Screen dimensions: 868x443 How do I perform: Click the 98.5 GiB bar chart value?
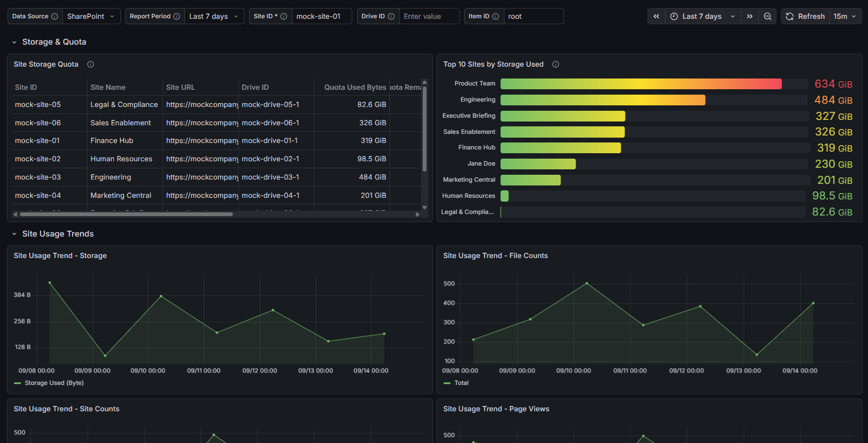pos(832,196)
